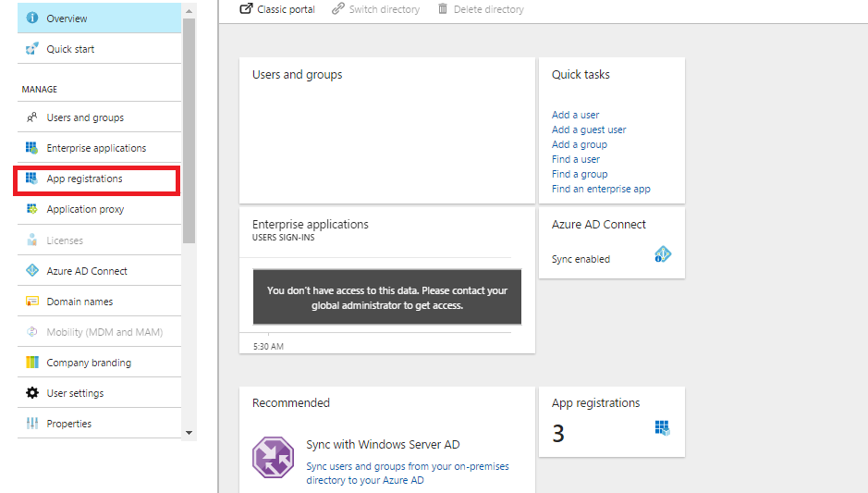
Task: Click the App registrations tile grid icon
Action: click(x=663, y=427)
